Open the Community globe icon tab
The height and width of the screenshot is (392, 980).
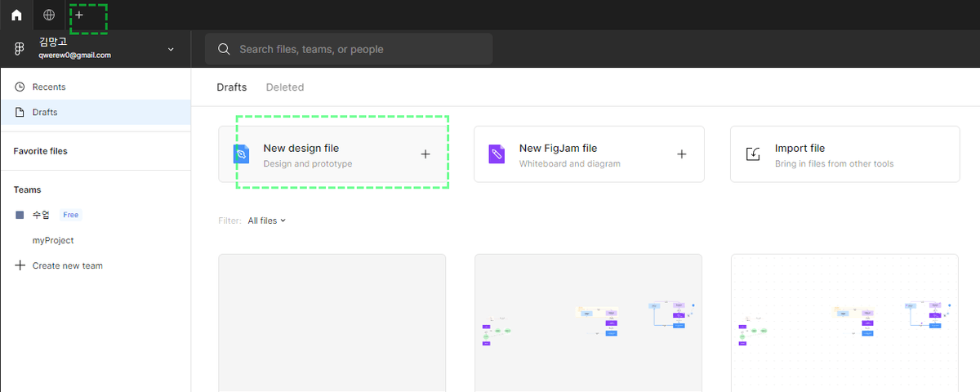[49, 15]
